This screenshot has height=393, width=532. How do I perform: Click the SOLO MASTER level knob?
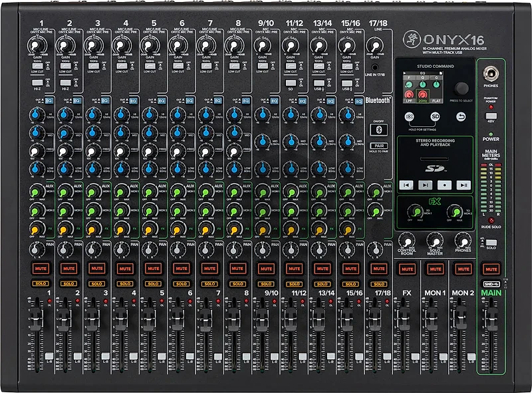tap(435, 241)
